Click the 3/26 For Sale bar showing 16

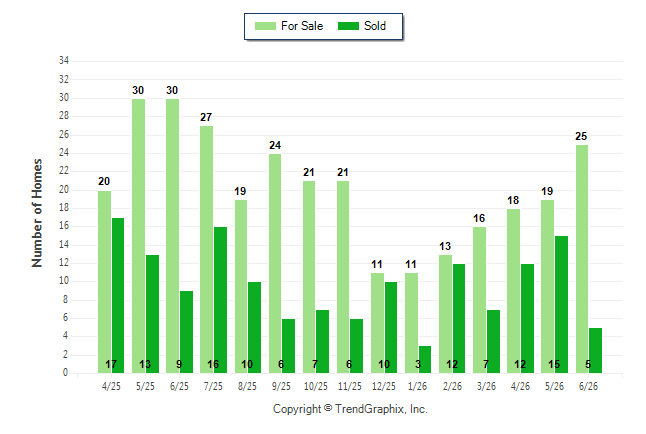pyautogui.click(x=480, y=300)
